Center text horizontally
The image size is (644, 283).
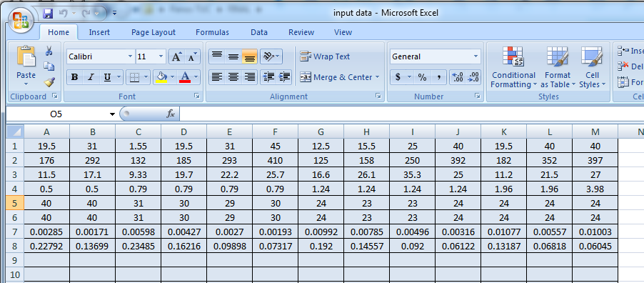(x=233, y=77)
